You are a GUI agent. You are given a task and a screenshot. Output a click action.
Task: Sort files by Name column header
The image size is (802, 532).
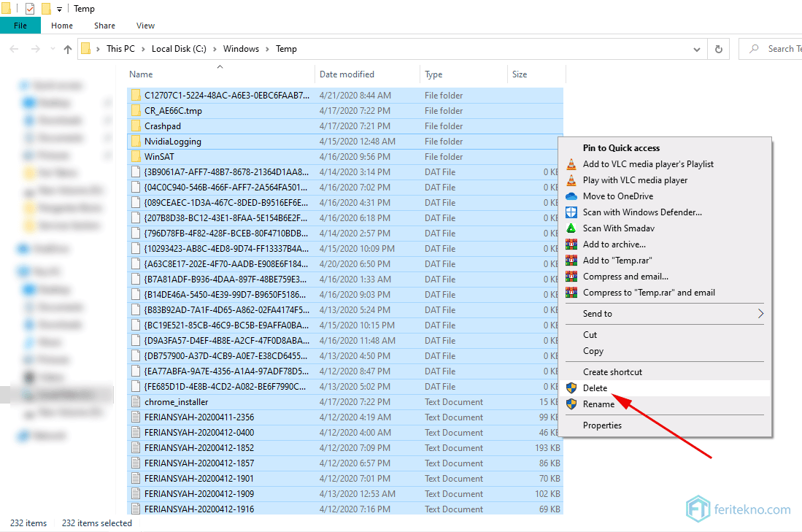tap(220, 74)
